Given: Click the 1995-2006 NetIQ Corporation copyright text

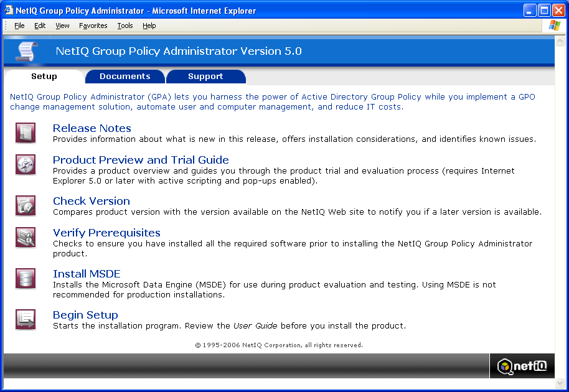Looking at the screenshot, I should coord(279,345).
